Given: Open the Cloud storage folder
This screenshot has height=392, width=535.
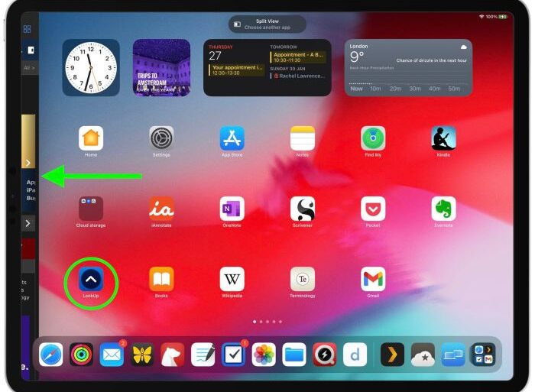Looking at the screenshot, I should [91, 209].
